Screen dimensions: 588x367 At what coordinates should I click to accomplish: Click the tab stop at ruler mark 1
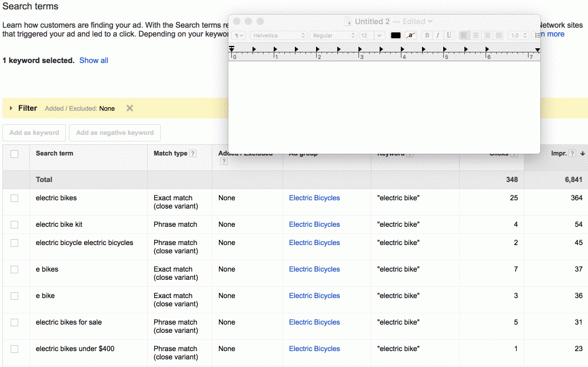(x=275, y=49)
